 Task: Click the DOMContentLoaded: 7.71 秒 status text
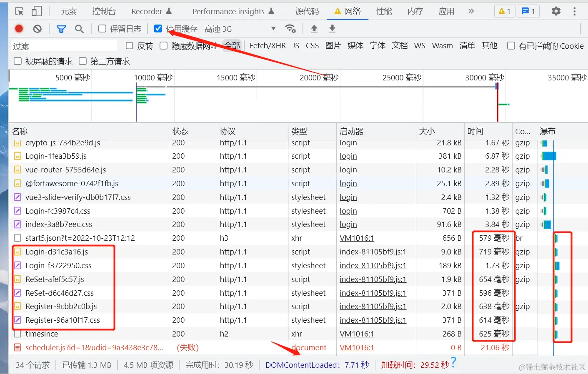[317, 365]
